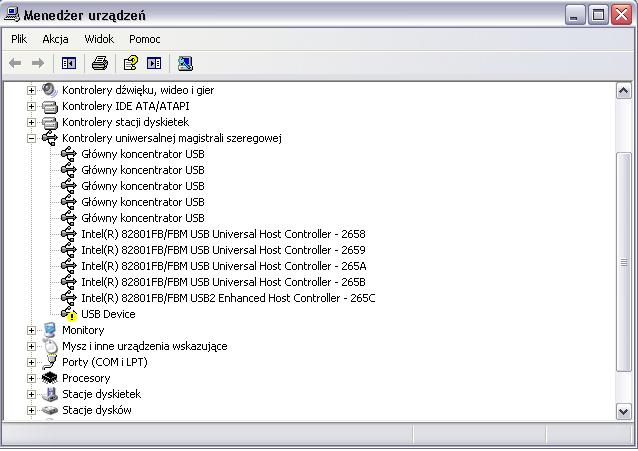Expand Porty (COM i LPT) node

[x=31, y=362]
